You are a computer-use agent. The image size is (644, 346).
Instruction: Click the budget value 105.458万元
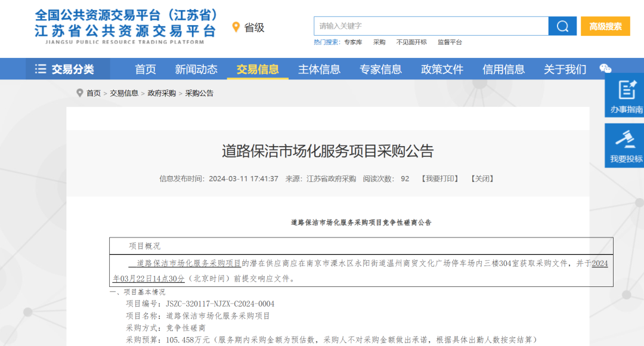coord(188,340)
